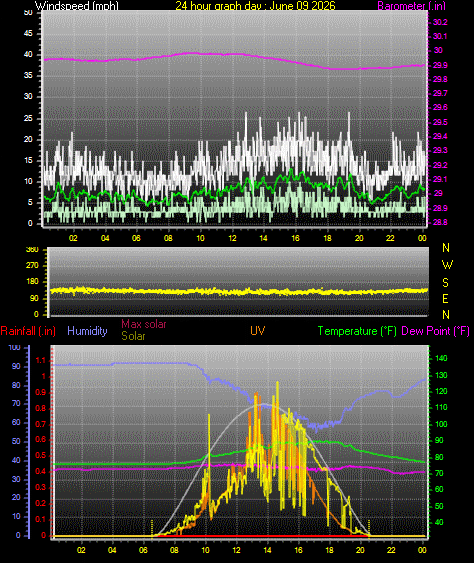This screenshot has width=474, height=563.
Task: Click the 28.9 barometer axis value
Action: coord(440,208)
